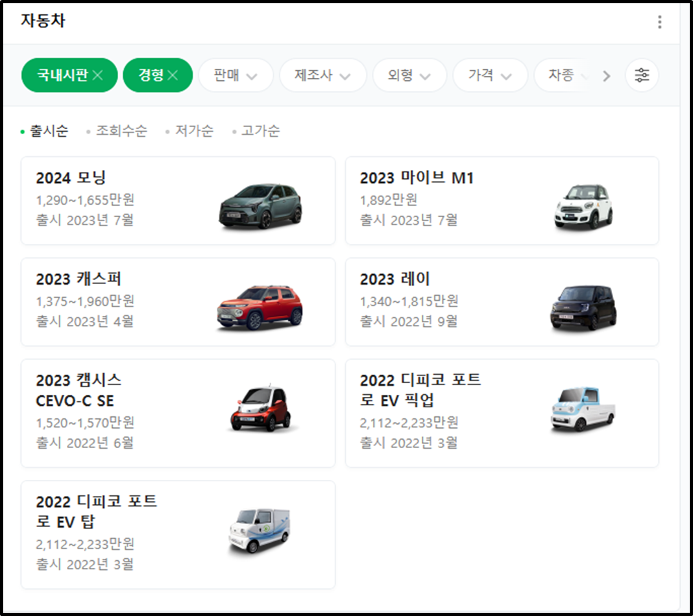Click the 출시 2022년 9월 text
Image resolution: width=693 pixels, height=616 pixels.
point(408,321)
